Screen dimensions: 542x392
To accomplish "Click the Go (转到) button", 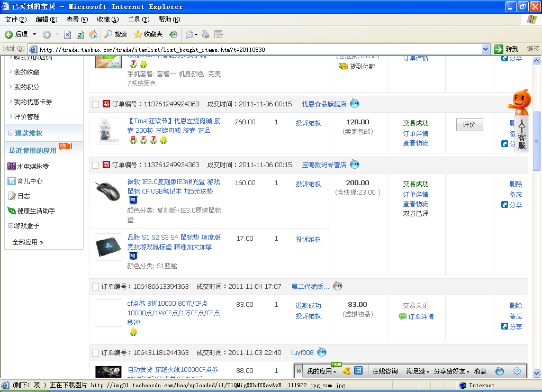I will coord(507,49).
